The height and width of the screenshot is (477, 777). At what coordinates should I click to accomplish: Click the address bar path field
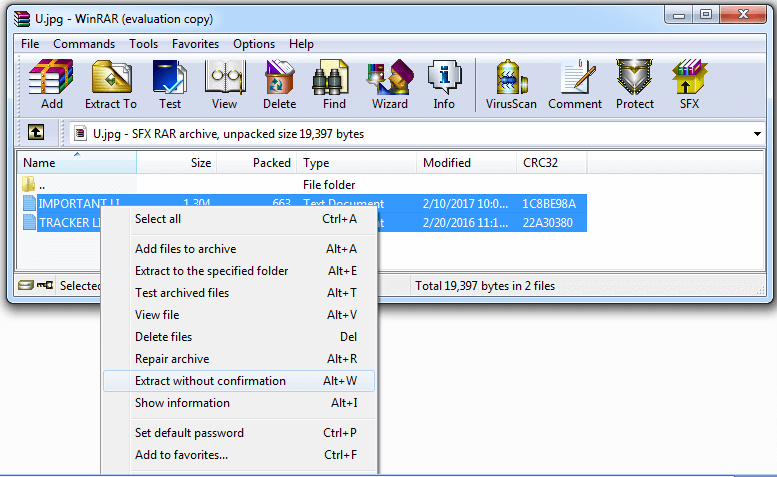point(416,134)
